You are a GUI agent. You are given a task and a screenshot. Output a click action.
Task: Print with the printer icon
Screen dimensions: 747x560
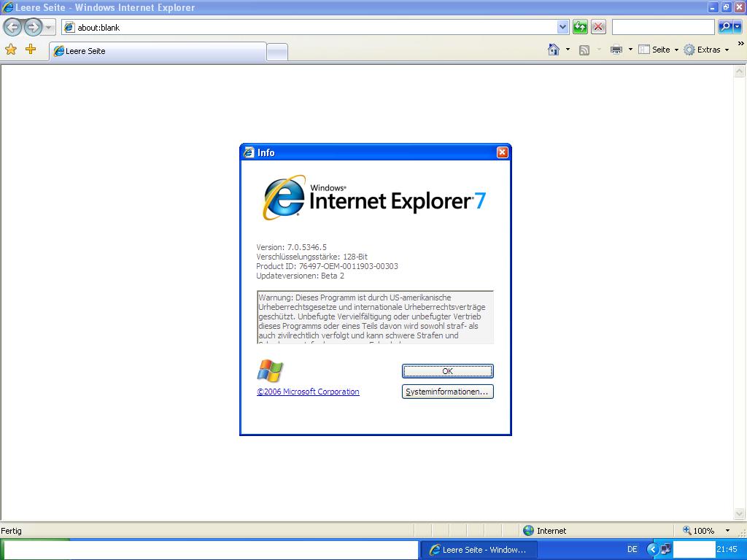616,50
